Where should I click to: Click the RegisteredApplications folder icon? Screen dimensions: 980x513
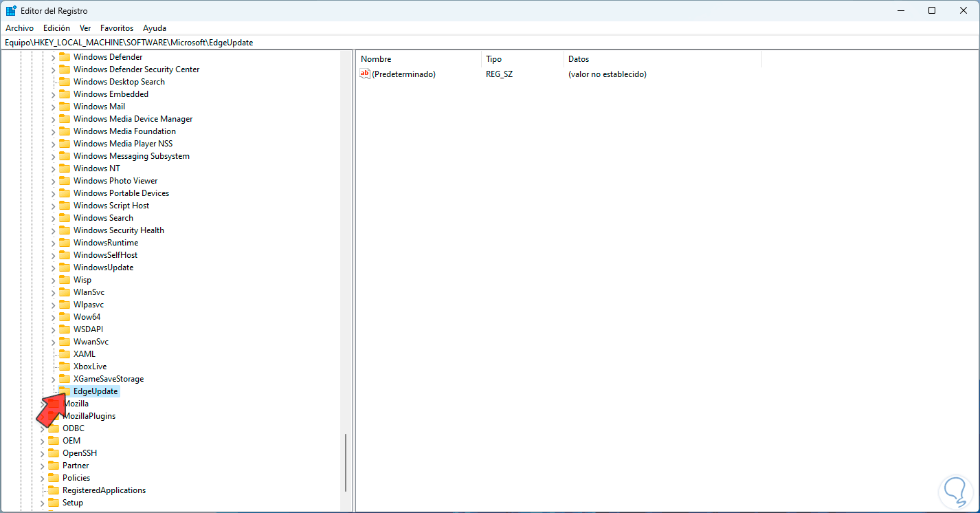point(54,490)
